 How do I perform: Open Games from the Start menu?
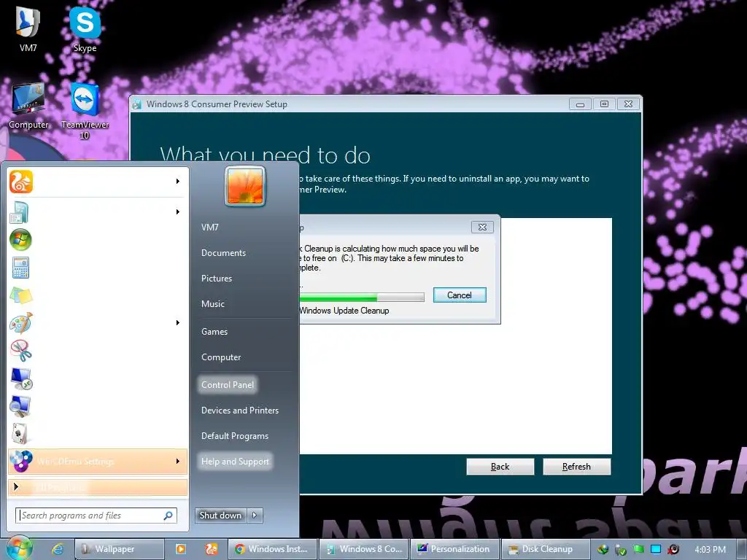(214, 332)
